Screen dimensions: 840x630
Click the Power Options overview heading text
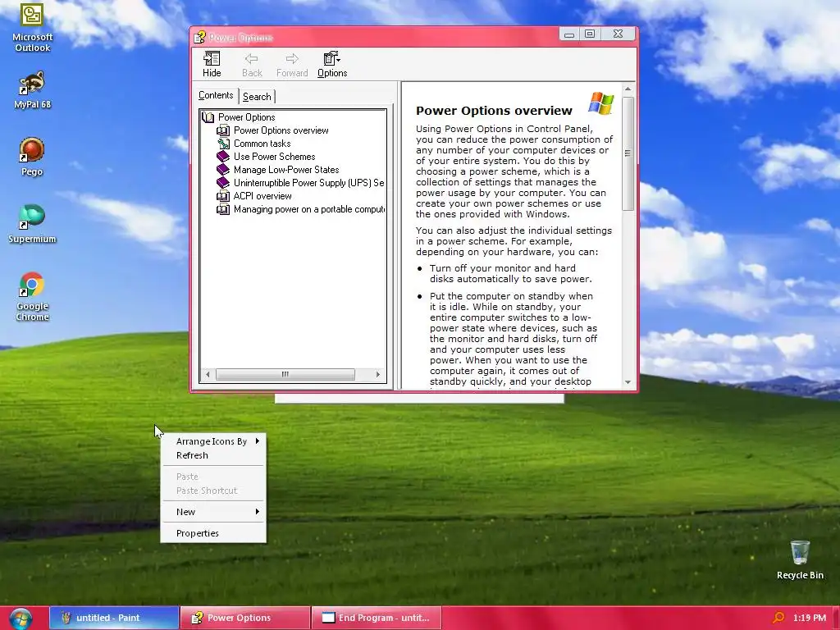pyautogui.click(x=494, y=111)
